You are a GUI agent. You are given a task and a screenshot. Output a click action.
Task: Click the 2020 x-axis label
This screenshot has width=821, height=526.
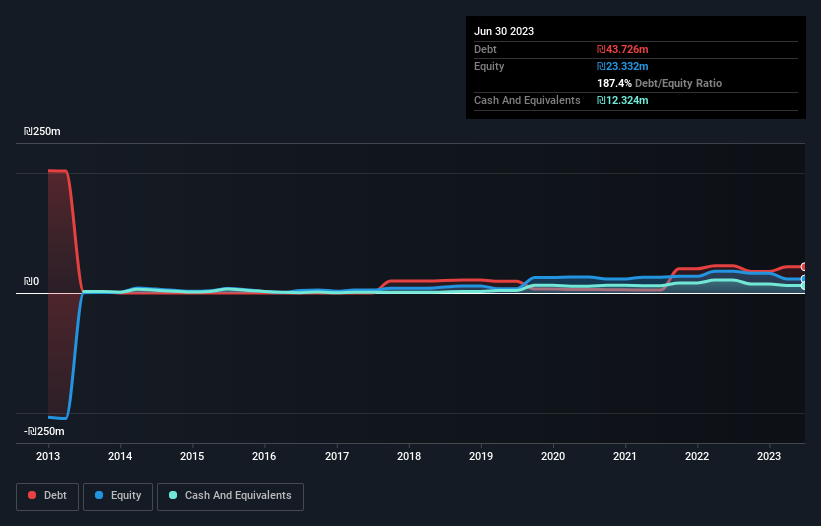[553, 456]
